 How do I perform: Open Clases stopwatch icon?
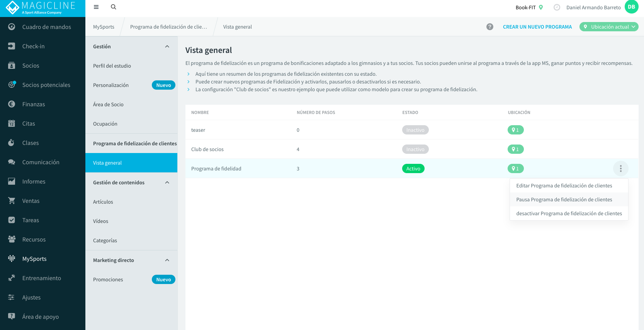click(x=12, y=143)
